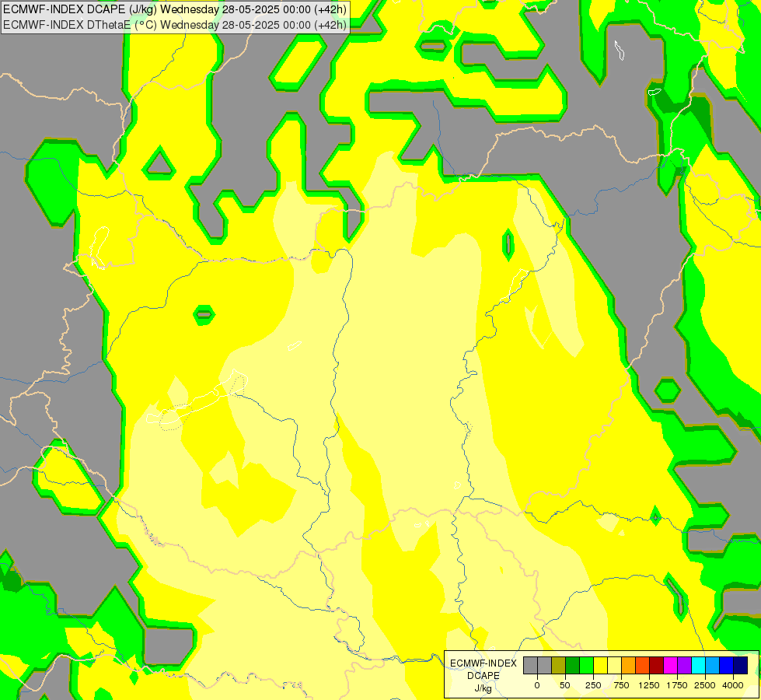Select the J/kg unit label in legend
Viewport: 761px width, 700px height.
[x=483, y=688]
